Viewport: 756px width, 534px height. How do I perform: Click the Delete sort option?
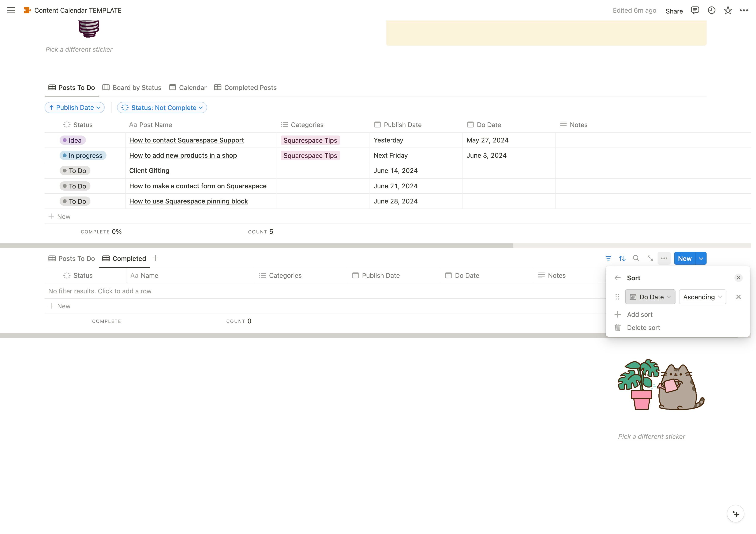pyautogui.click(x=643, y=327)
